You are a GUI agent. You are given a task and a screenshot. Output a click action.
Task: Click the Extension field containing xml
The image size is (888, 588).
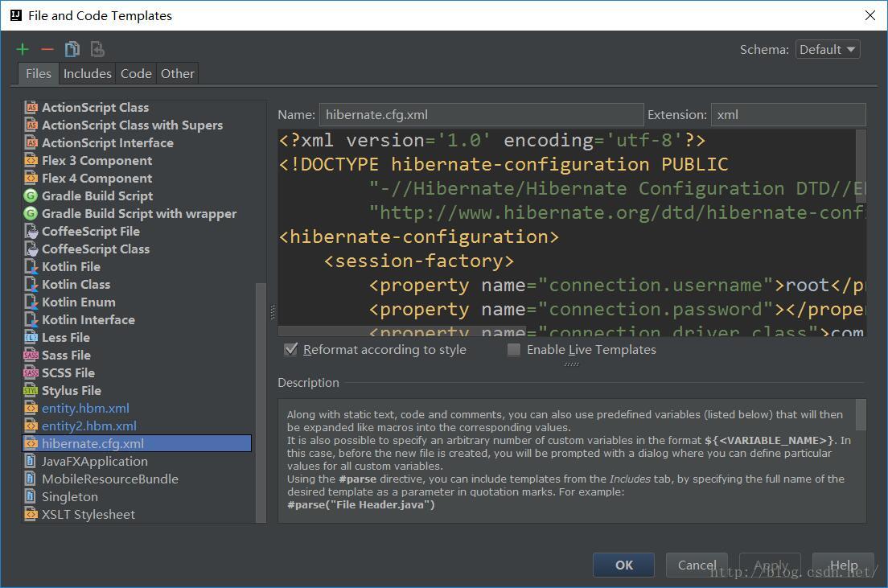788,114
